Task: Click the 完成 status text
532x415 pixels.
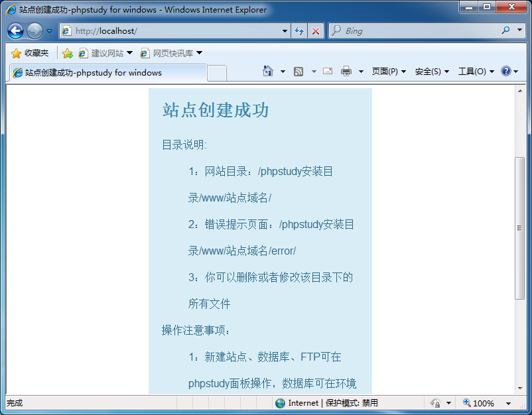Action: pyautogui.click(x=15, y=403)
